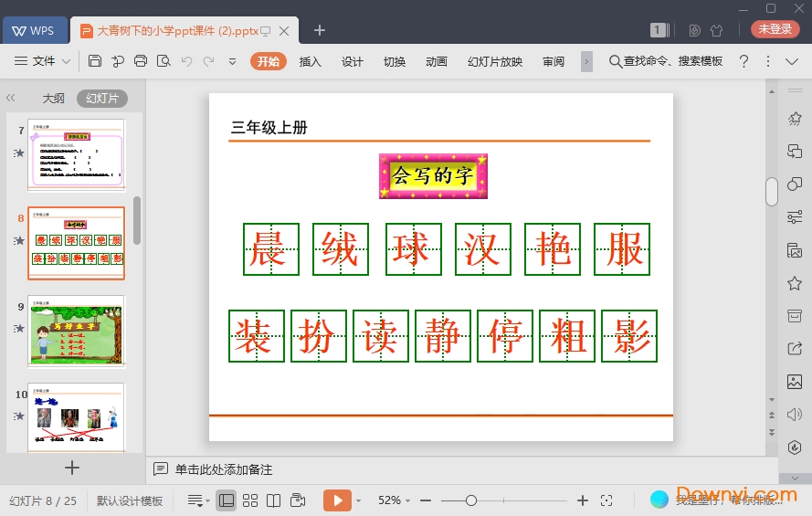Switch to reading view icon
Screen dimensions: 812x516
[273, 500]
